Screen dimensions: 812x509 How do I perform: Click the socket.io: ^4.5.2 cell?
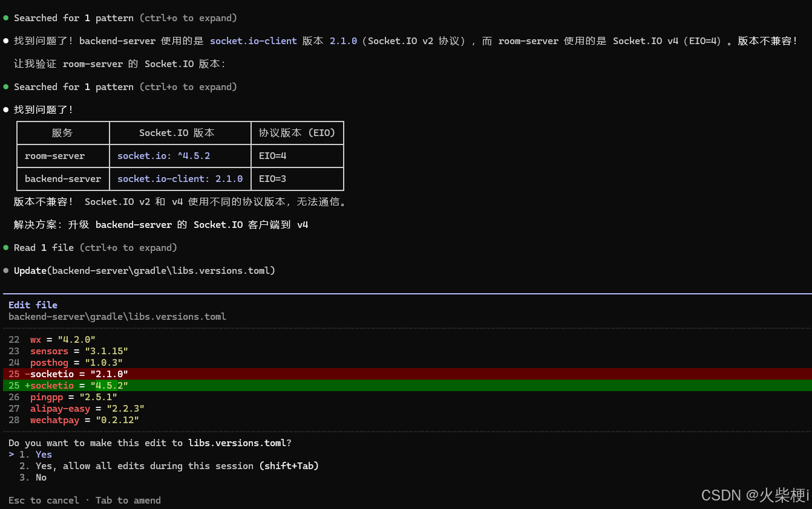pos(180,156)
